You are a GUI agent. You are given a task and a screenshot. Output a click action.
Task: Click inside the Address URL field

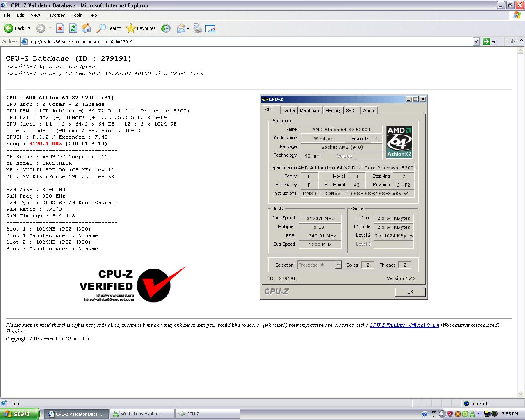250,41
